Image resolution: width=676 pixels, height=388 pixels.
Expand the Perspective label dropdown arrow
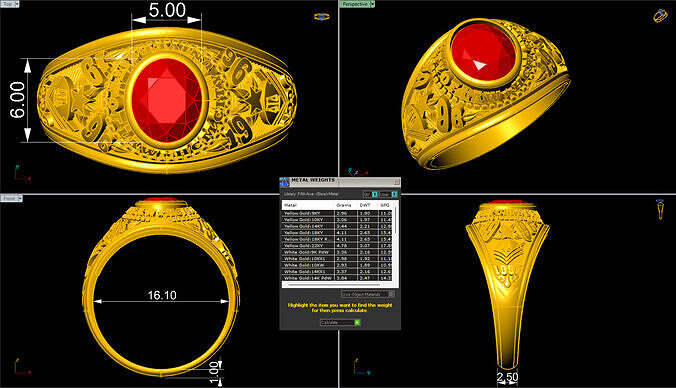(372, 4)
